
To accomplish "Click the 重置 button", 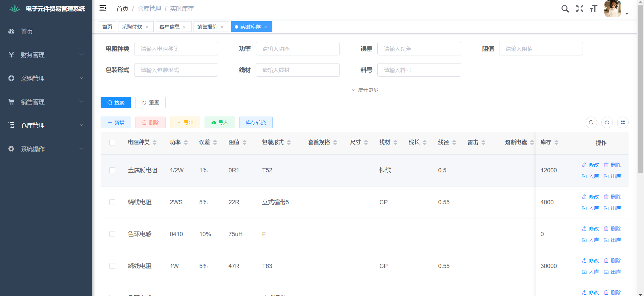I will 150,102.
